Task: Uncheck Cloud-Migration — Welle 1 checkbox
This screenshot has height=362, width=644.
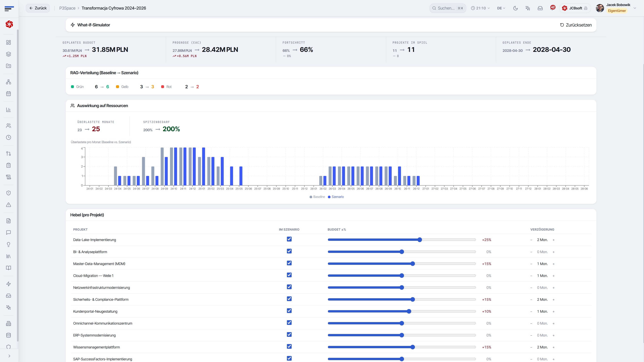Action: [289, 275]
